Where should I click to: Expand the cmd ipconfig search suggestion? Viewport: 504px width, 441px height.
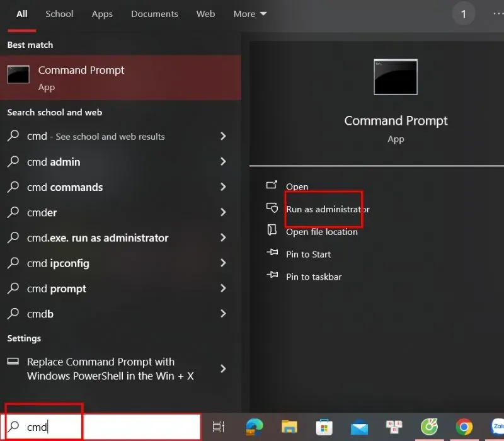223,263
